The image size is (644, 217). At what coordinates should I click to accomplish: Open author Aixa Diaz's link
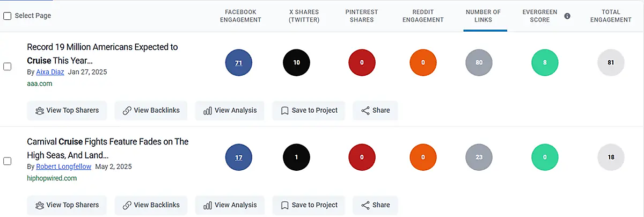click(50, 72)
